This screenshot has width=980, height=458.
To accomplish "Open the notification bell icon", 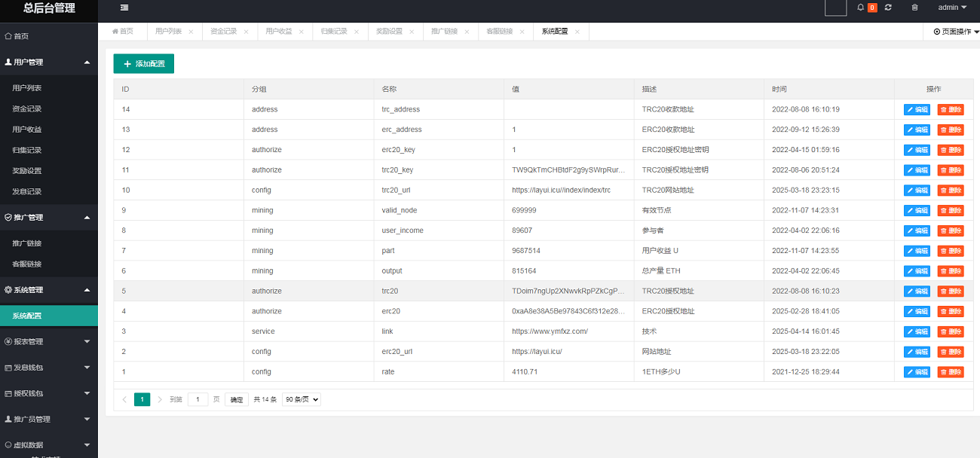I will 861,8.
